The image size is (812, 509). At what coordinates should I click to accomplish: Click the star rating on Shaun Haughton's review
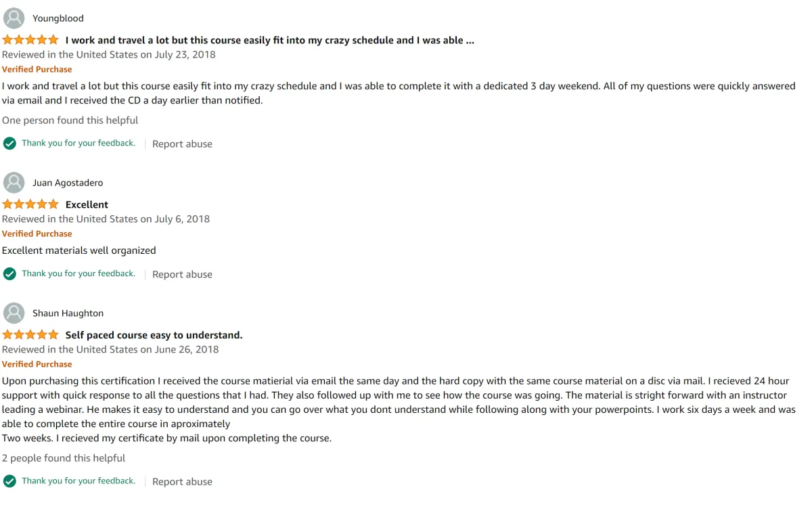[x=30, y=335]
